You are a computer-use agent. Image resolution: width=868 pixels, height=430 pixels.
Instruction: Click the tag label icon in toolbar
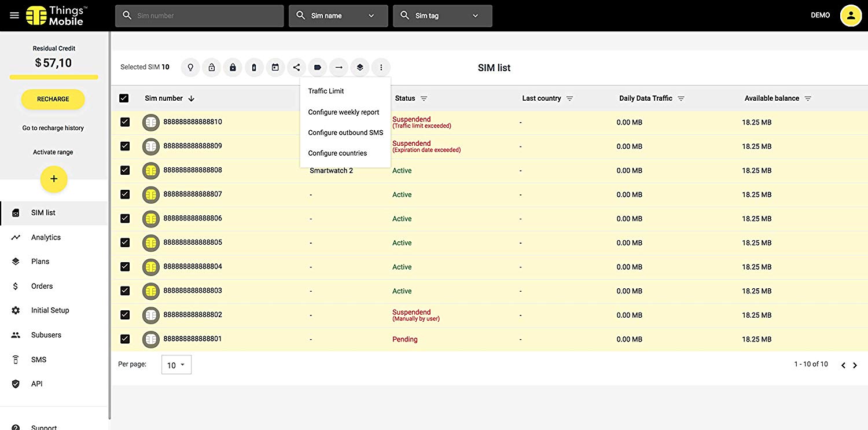click(318, 68)
